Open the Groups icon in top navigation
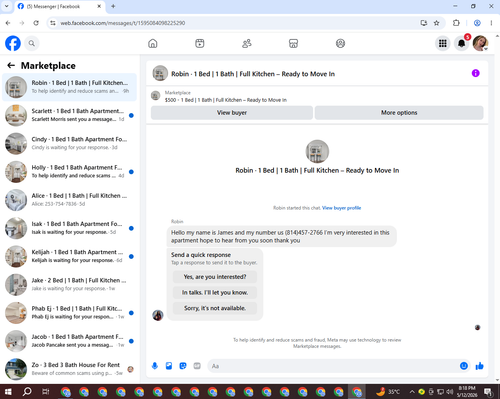 340,43
